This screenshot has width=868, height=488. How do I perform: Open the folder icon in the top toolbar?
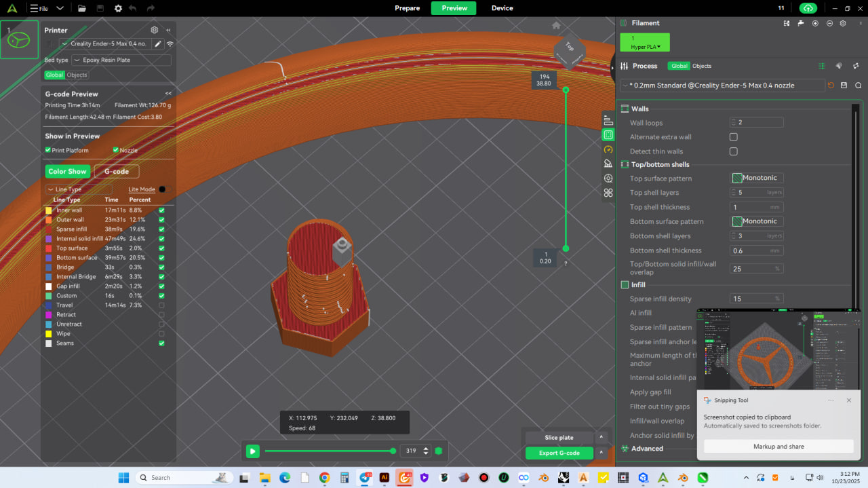pos(81,8)
